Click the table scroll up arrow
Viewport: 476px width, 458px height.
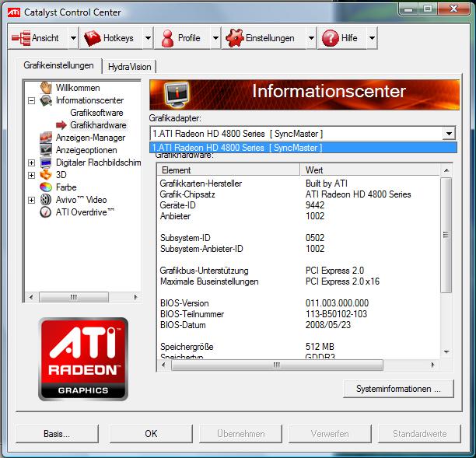446,170
